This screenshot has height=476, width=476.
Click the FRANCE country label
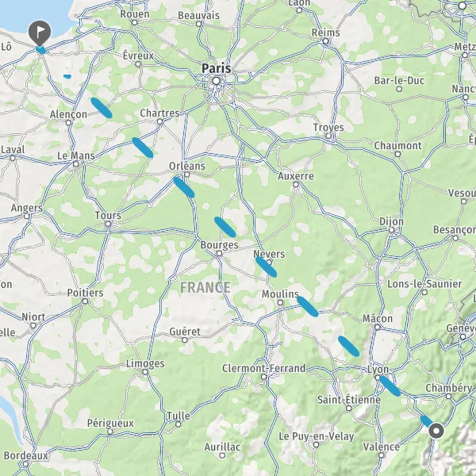point(205,287)
